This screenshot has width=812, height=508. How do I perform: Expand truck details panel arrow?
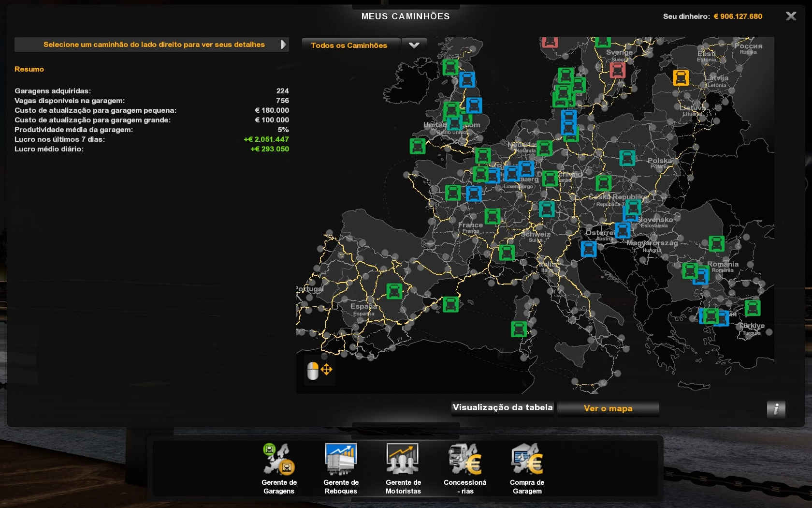[x=284, y=45]
